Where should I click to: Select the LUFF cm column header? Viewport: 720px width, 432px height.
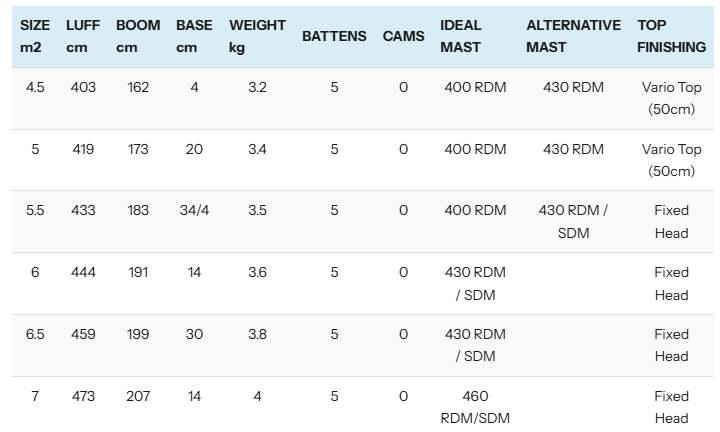(x=83, y=36)
